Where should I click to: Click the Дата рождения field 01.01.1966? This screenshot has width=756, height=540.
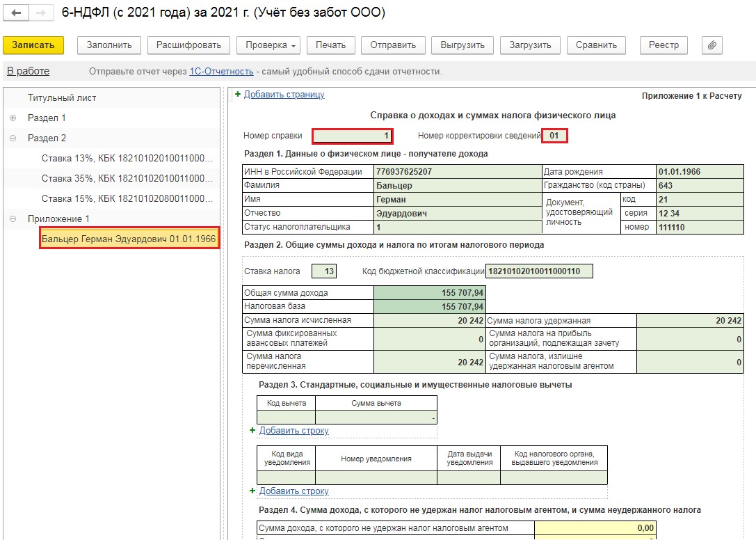(700, 172)
